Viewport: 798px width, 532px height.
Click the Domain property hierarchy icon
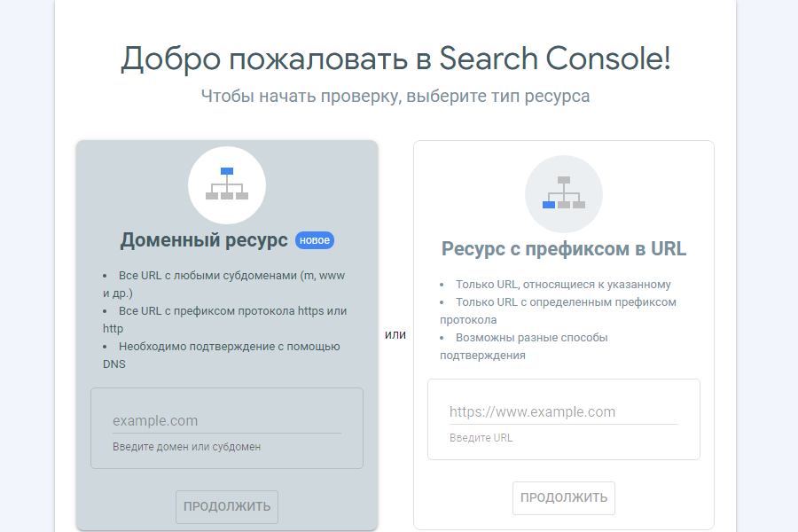pyautogui.click(x=227, y=184)
